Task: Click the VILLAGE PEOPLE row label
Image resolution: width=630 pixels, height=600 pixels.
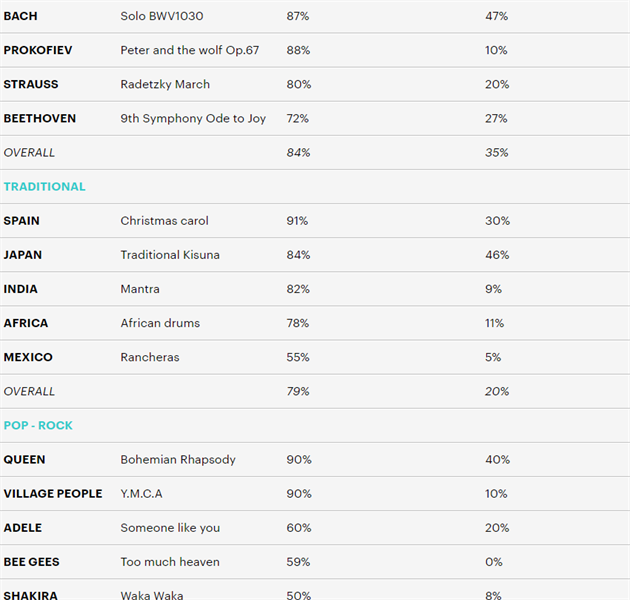Action: (53, 494)
